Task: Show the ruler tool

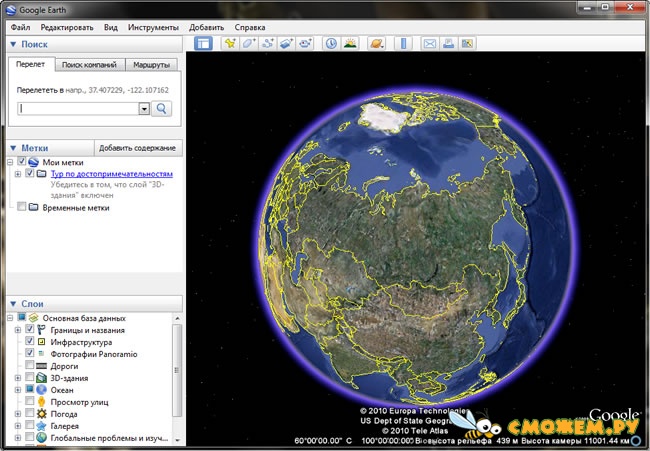Action: [x=403, y=43]
